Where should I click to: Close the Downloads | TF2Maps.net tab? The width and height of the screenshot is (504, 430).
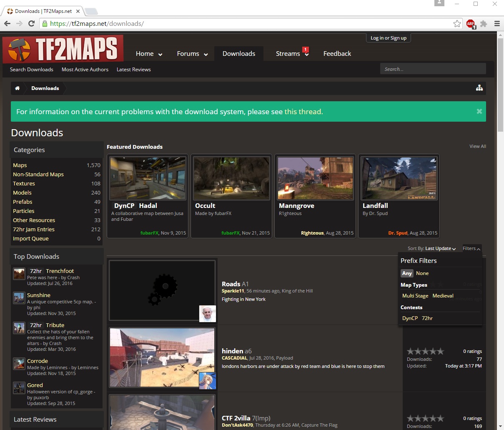pyautogui.click(x=78, y=11)
